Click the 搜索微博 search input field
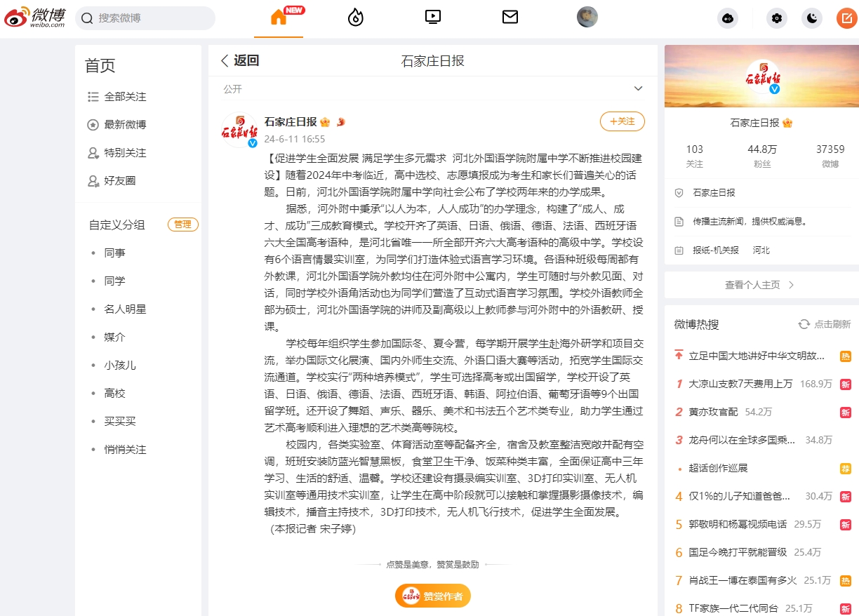This screenshot has height=616, width=859. pyautogui.click(x=151, y=18)
